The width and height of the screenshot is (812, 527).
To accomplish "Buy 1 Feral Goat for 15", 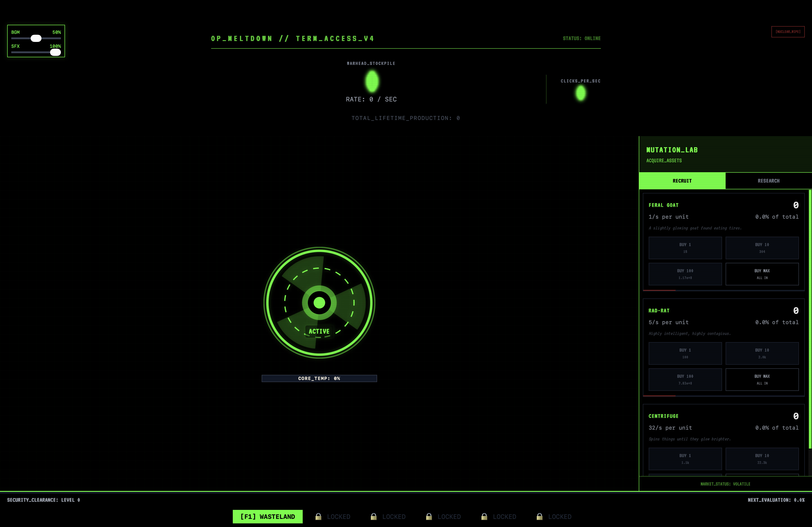I will click(685, 248).
